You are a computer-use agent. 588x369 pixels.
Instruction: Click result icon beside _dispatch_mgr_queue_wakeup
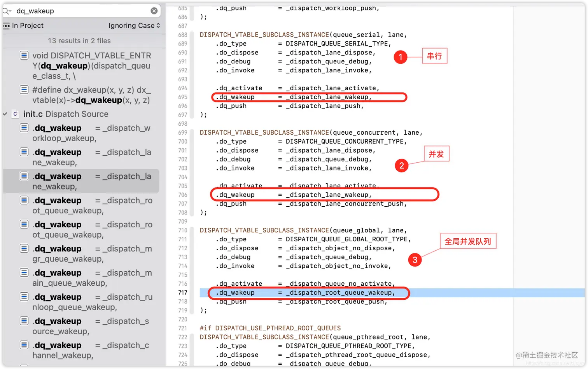24,248
